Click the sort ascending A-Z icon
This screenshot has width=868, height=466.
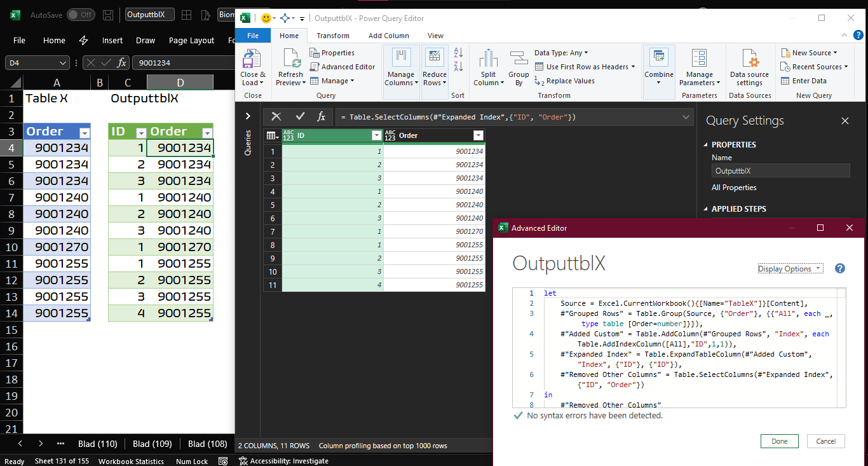point(458,54)
